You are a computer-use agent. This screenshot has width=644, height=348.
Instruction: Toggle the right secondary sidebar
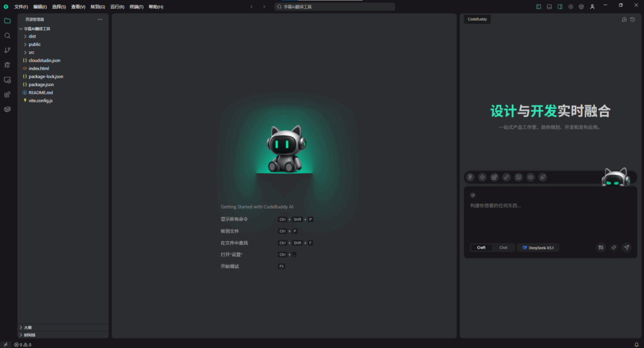coord(560,6)
